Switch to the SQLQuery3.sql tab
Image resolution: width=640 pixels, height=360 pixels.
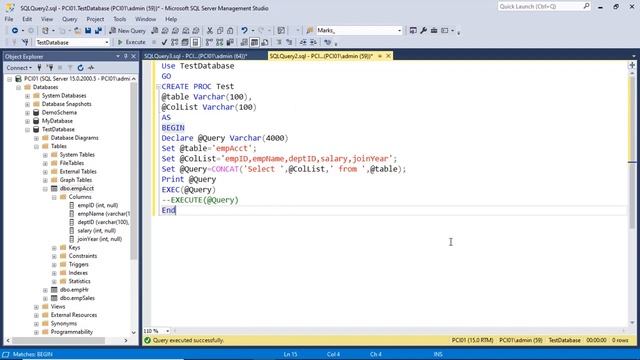click(x=196, y=56)
